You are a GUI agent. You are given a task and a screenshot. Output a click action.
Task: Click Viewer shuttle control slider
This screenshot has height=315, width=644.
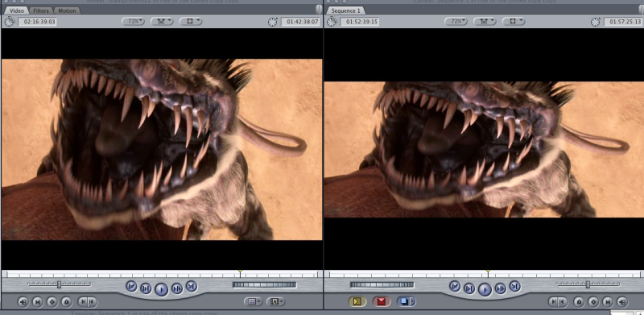59,284
